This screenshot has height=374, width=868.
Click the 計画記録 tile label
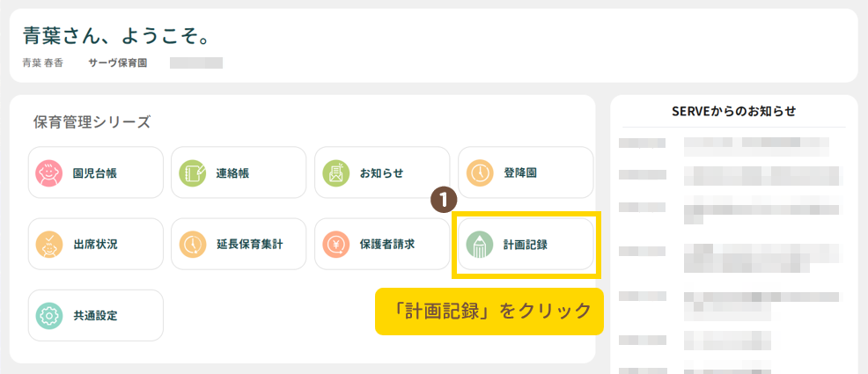point(525,244)
